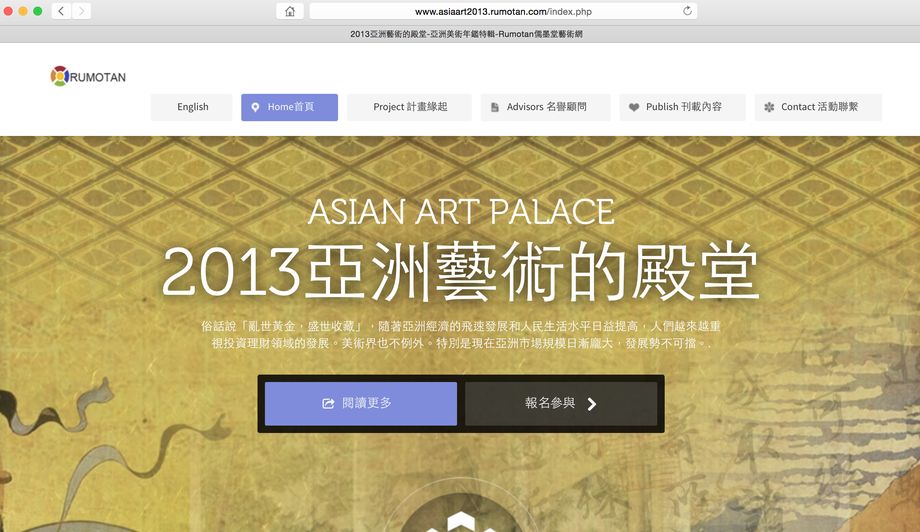Screen dimensions: 920x532
Task: Click the share icon on 閱讀更多 button
Action: (x=329, y=404)
